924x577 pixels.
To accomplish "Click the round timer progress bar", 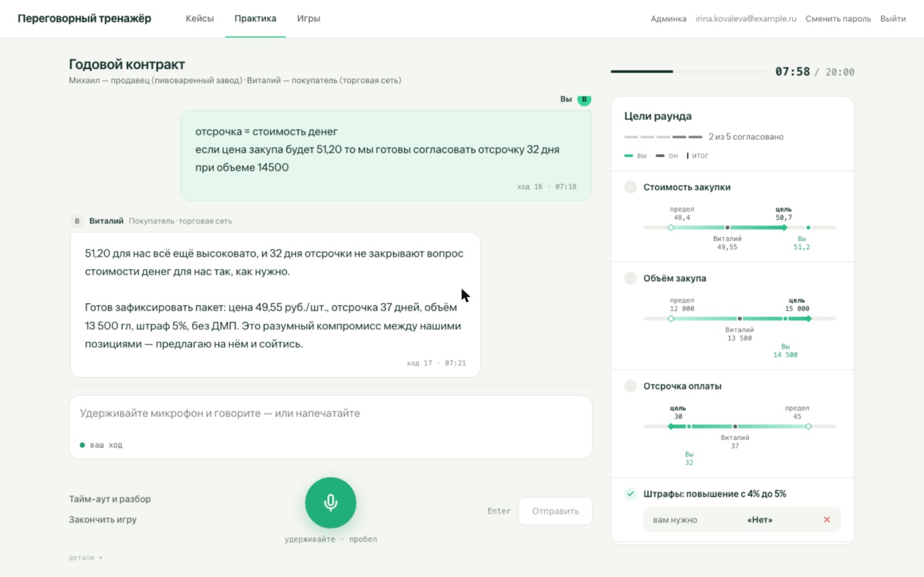I will (688, 71).
